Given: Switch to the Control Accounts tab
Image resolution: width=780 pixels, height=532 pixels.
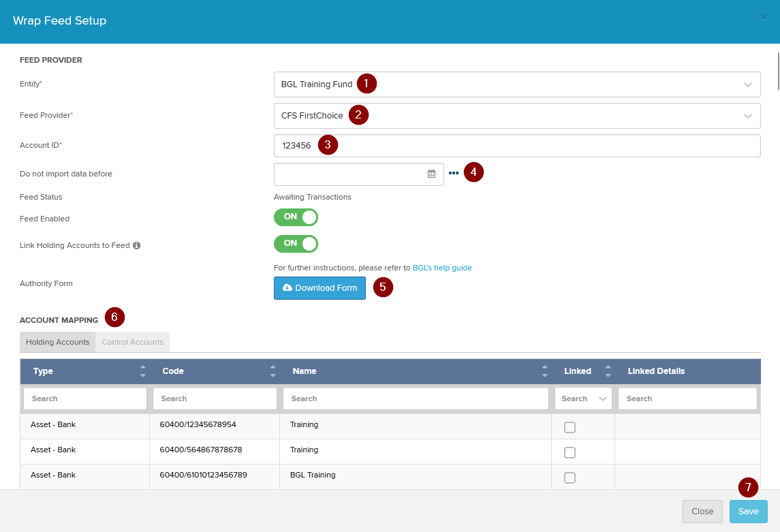Looking at the screenshot, I should coord(132,342).
